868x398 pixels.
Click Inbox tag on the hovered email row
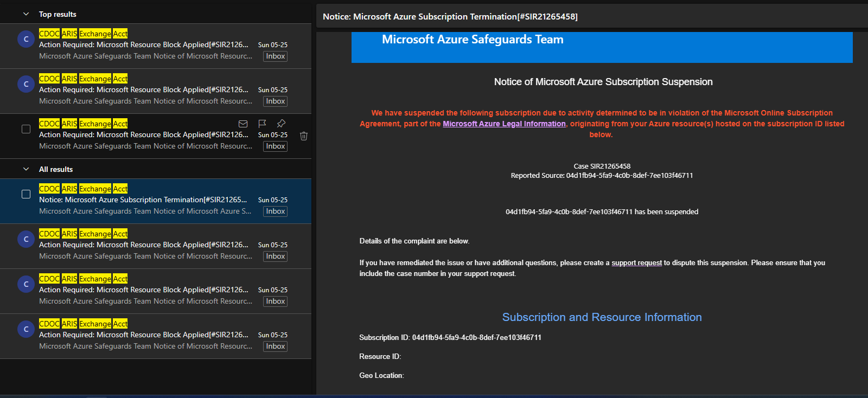(x=276, y=146)
